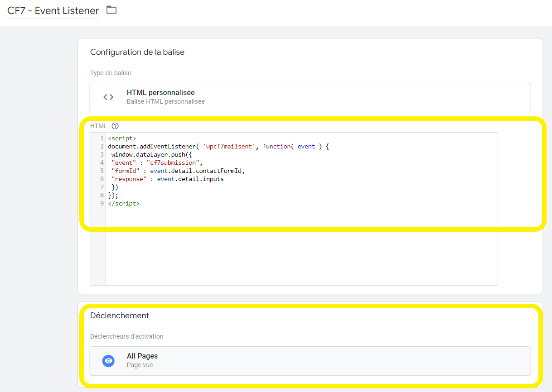Click the folder icon beside the tag name
Image resolution: width=552 pixels, height=392 pixels.
point(111,10)
